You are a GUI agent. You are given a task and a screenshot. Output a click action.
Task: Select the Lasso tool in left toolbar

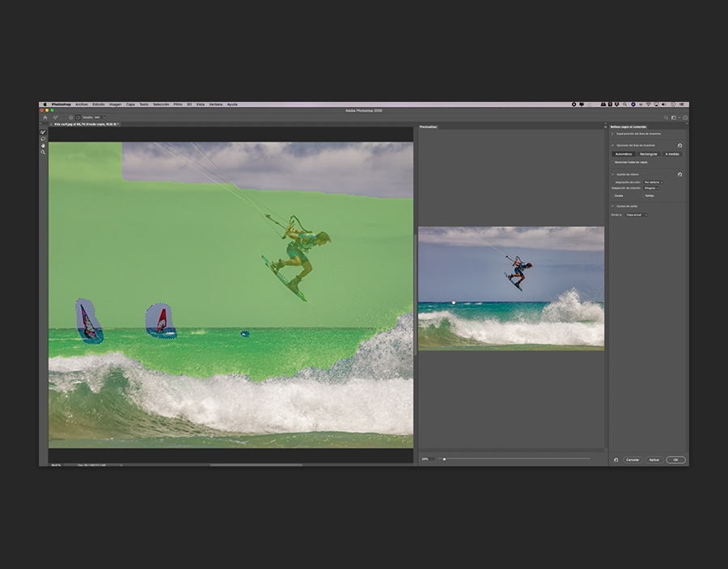coord(43,139)
